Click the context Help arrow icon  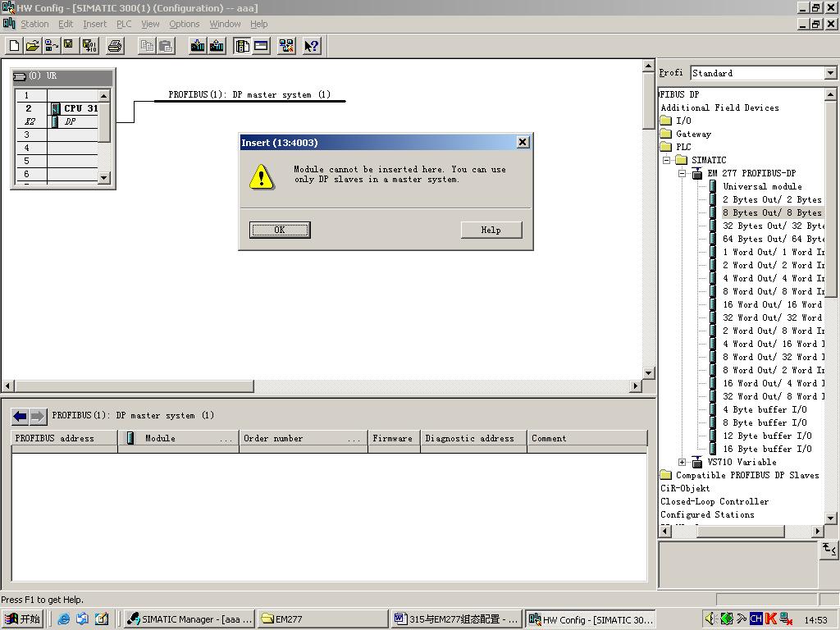click(311, 46)
